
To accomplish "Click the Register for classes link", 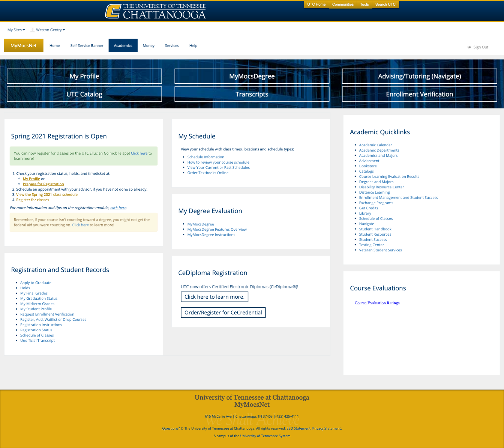I will (x=33, y=200).
